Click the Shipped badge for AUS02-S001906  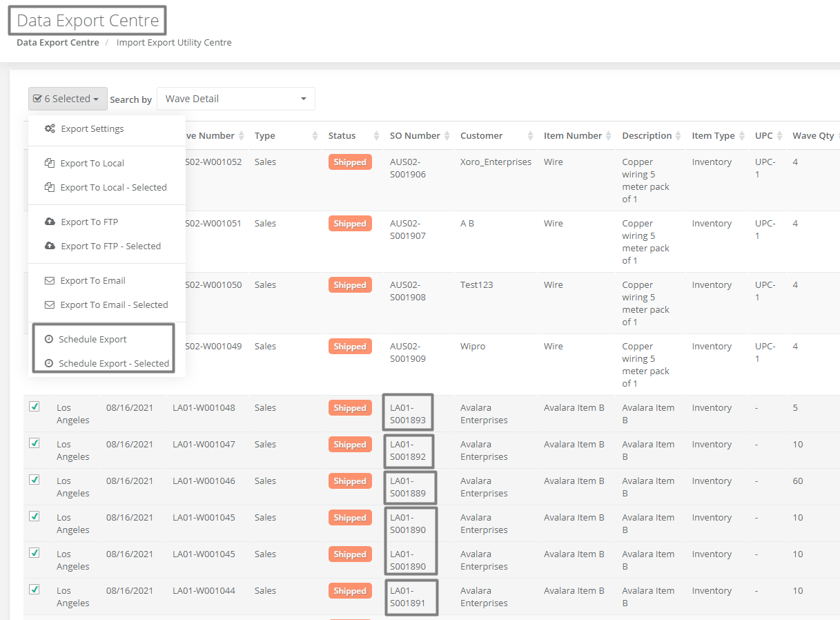click(x=350, y=162)
